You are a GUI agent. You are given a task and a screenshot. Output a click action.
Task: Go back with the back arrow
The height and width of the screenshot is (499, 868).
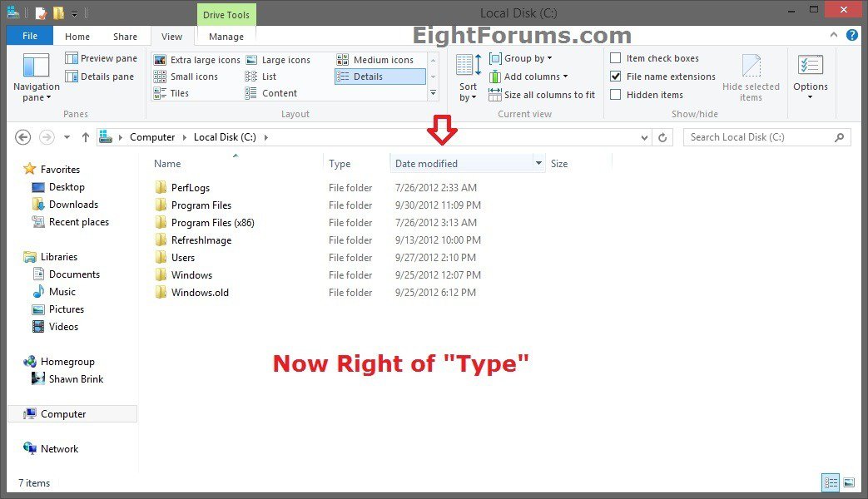point(22,137)
